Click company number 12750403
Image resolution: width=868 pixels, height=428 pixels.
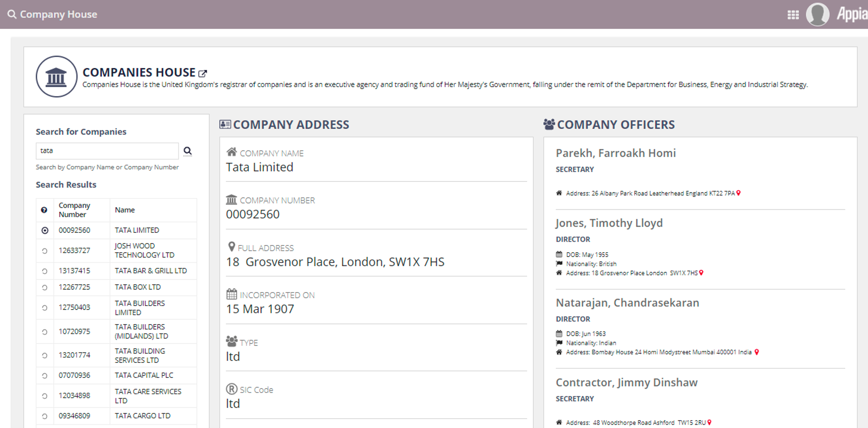(x=74, y=307)
